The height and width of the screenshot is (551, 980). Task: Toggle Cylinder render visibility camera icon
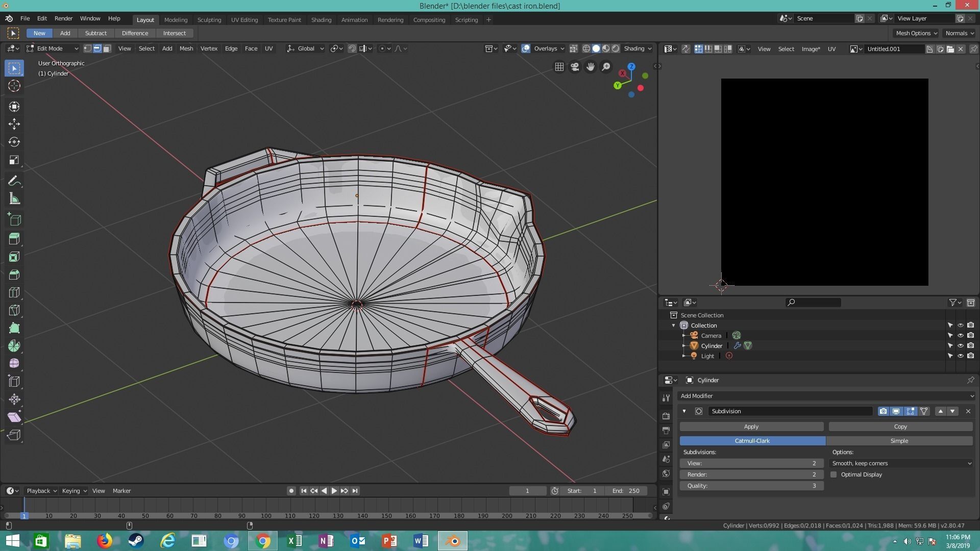pos(970,346)
